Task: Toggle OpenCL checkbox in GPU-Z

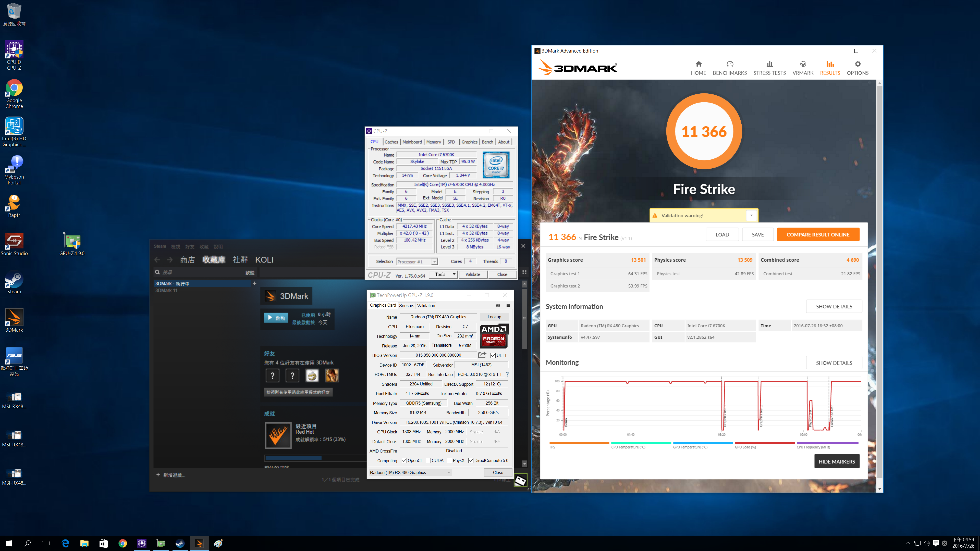Action: click(404, 460)
